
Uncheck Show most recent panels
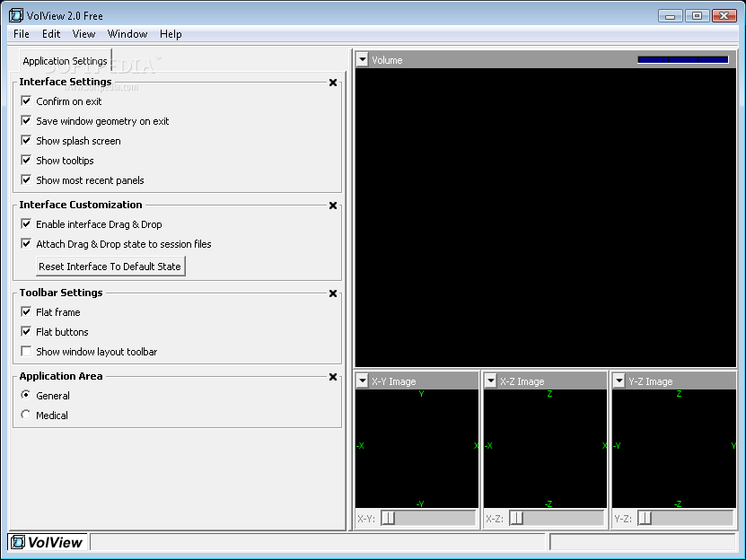(x=26, y=179)
